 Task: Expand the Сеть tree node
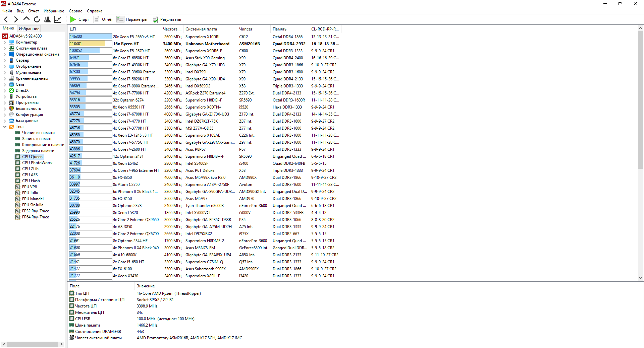5,84
